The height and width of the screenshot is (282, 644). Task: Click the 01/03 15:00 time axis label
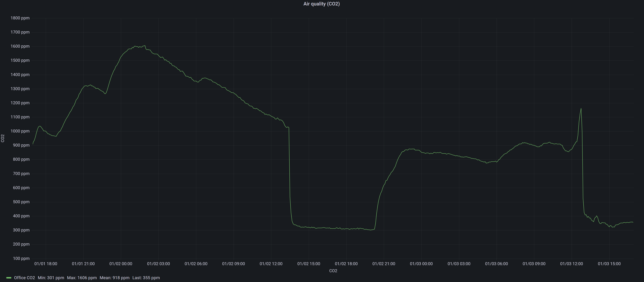point(609,263)
